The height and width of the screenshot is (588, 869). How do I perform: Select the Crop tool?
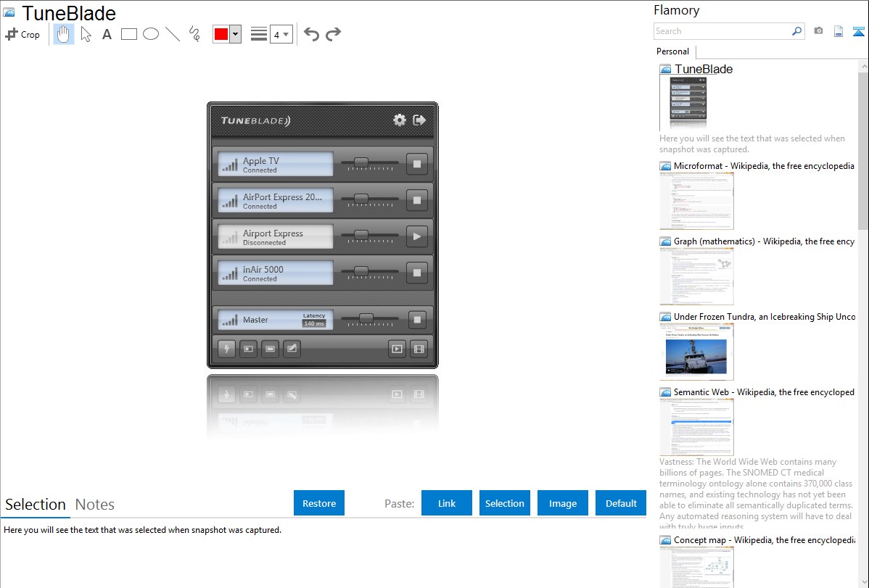[22, 34]
